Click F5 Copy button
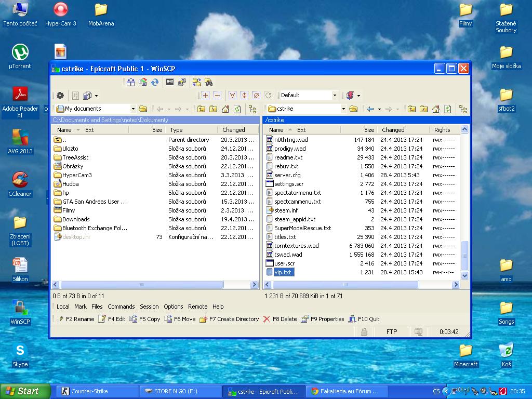This screenshot has height=399, width=532. (145, 319)
